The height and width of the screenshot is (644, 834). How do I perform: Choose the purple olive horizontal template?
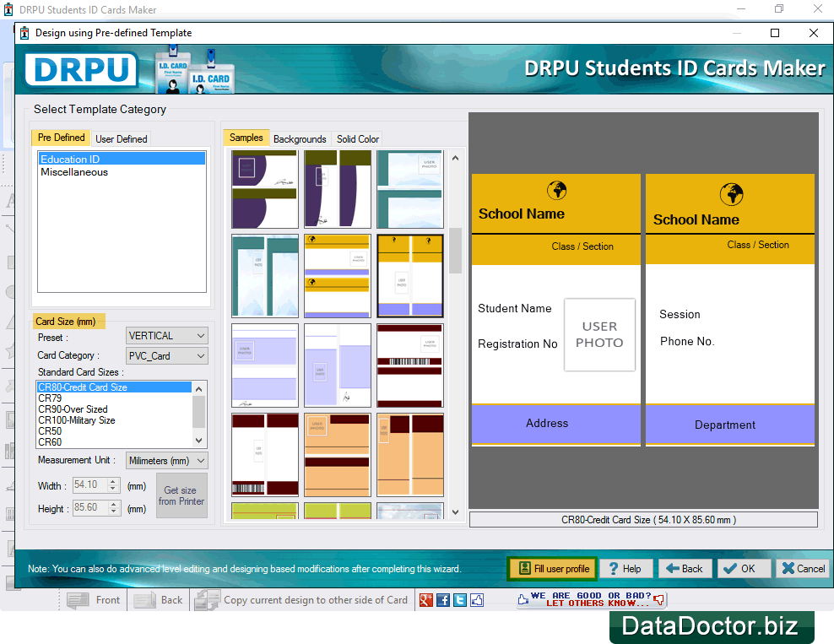point(265,189)
